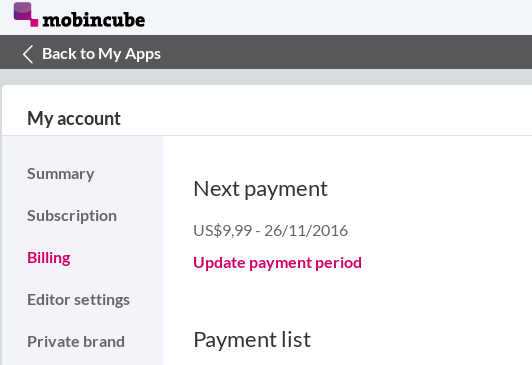The width and height of the screenshot is (532, 365).
Task: Go to Private brand section
Action: (x=76, y=342)
